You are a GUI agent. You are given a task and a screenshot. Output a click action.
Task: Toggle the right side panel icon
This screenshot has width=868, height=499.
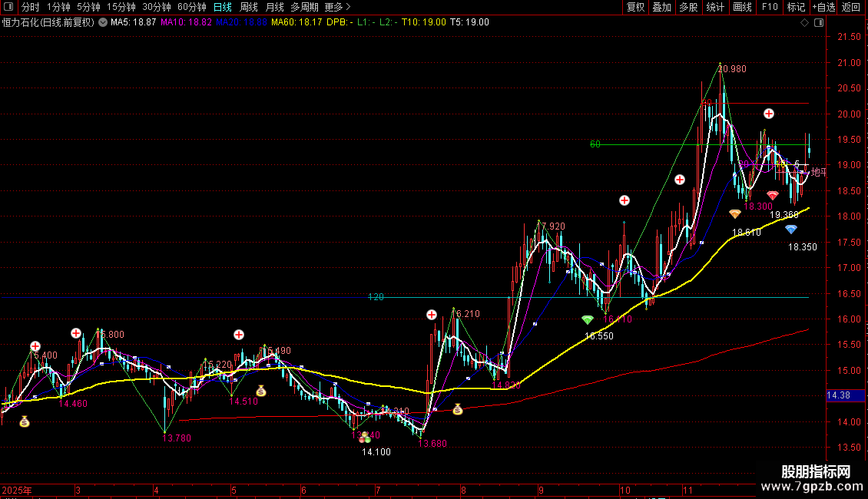coord(819,23)
